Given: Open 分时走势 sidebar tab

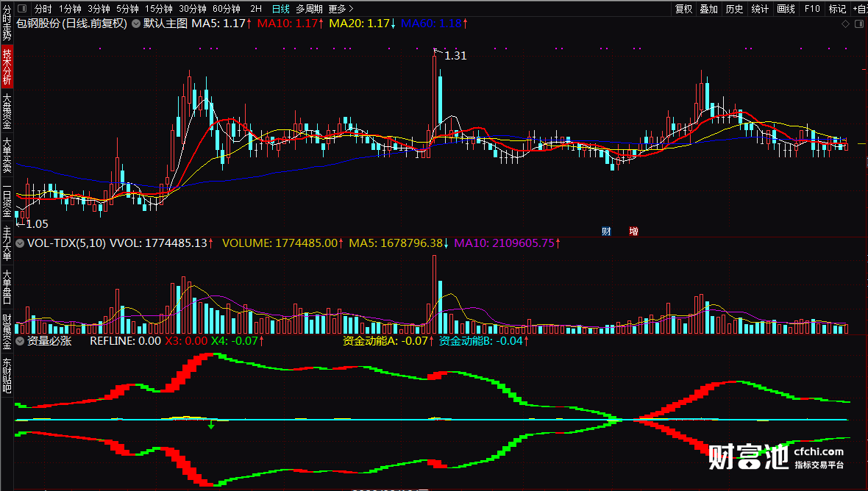Looking at the screenshot, I should pos(7,24).
